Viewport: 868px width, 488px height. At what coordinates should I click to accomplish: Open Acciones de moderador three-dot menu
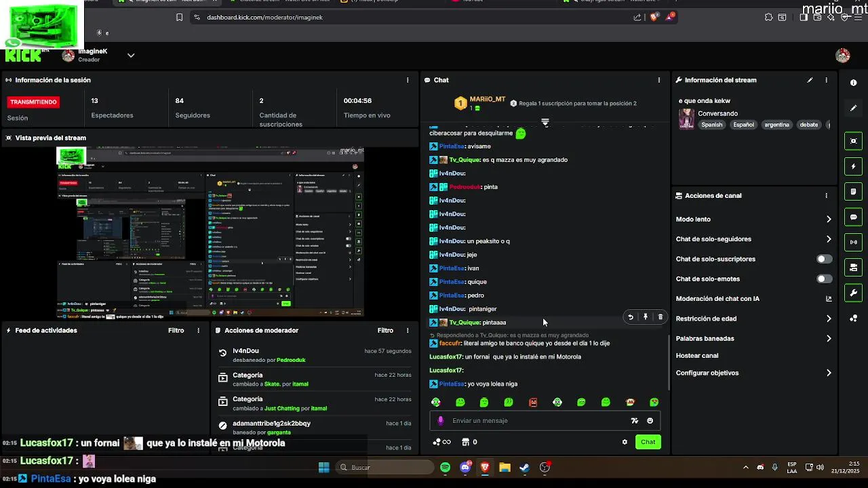pos(408,331)
